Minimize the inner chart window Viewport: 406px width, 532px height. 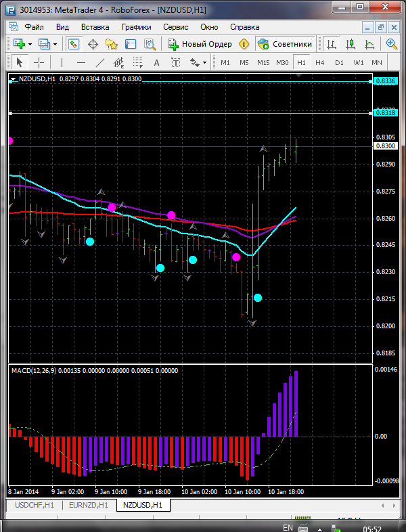(368, 27)
